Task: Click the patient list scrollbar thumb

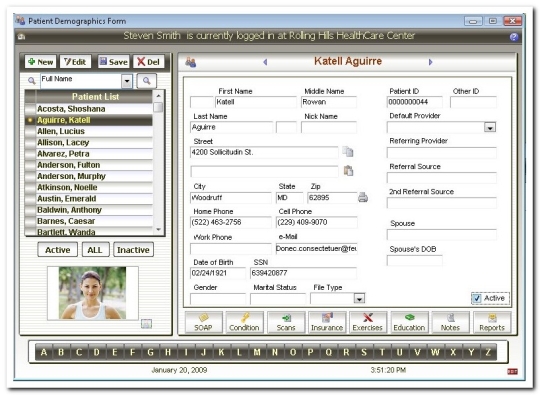Action: click(x=158, y=107)
